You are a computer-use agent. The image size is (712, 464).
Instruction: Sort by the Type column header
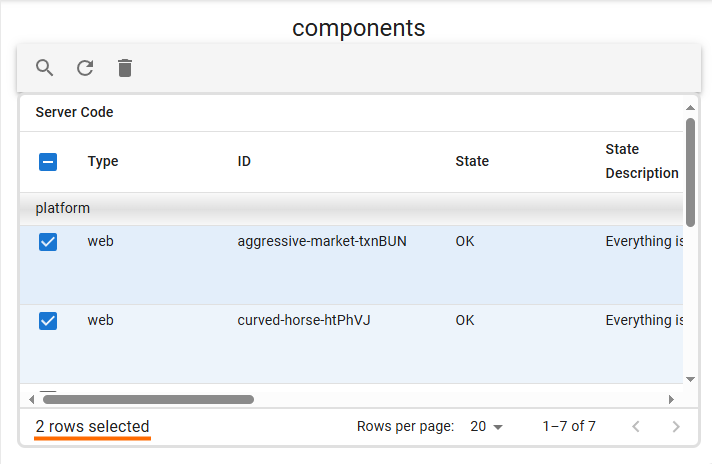click(103, 162)
